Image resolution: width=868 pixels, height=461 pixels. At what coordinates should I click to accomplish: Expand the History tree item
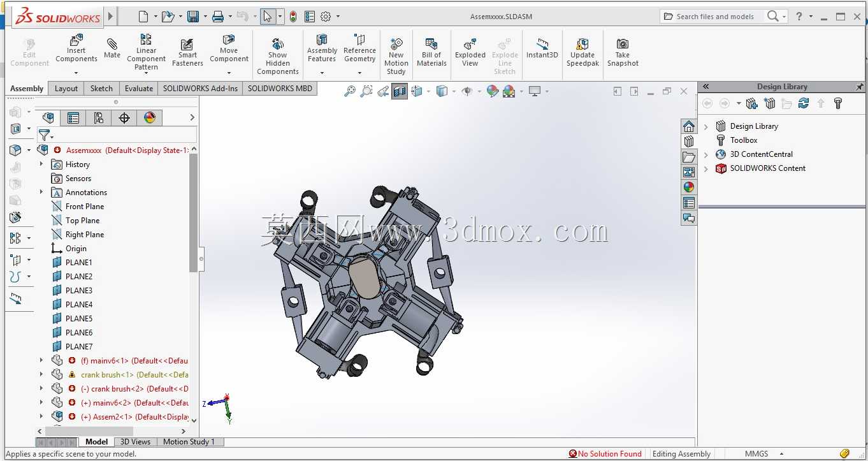pyautogui.click(x=41, y=164)
